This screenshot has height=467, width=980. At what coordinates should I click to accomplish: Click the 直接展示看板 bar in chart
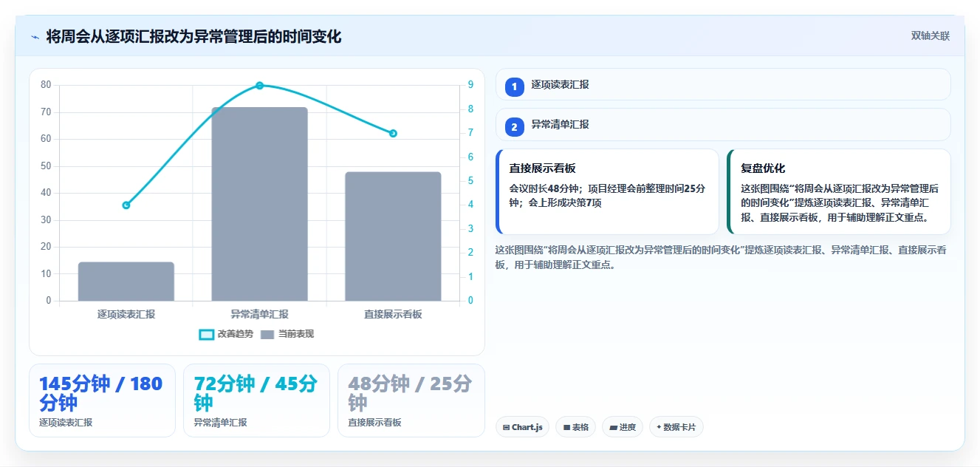click(x=393, y=236)
